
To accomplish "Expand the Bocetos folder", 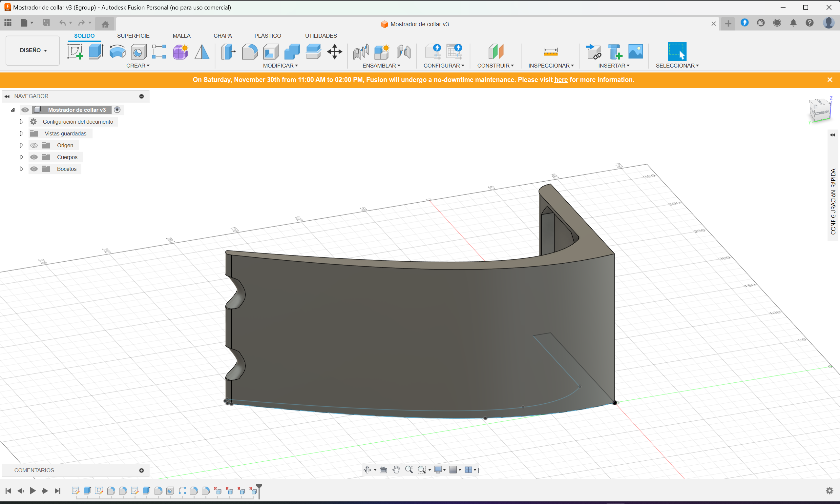I will (x=21, y=169).
